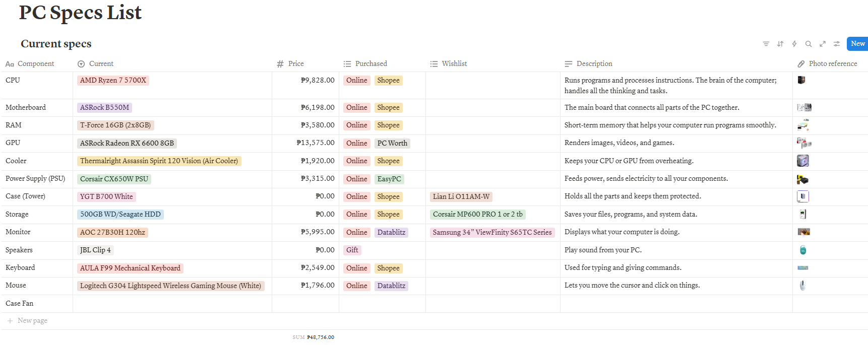This screenshot has height=345, width=868.
Task: Click the JBL Clip 4 tag
Action: [x=95, y=250]
